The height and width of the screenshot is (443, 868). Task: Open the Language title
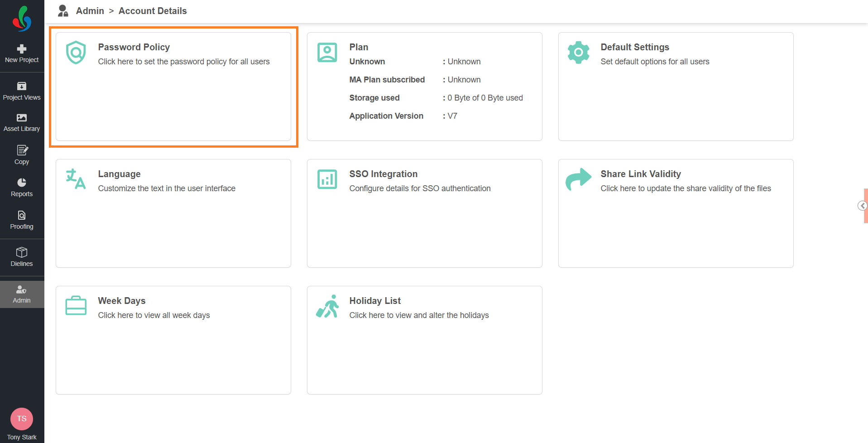pyautogui.click(x=120, y=174)
